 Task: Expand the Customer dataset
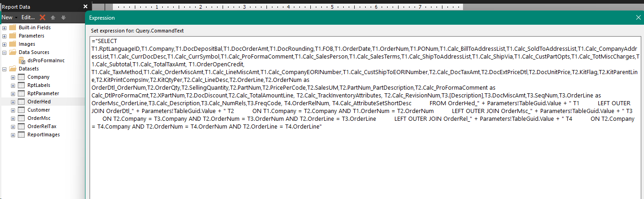(x=13, y=110)
